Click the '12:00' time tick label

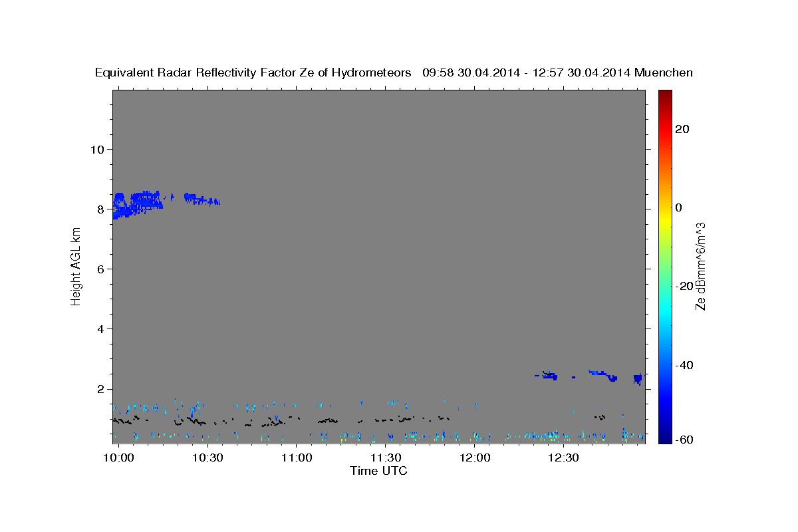point(475,458)
